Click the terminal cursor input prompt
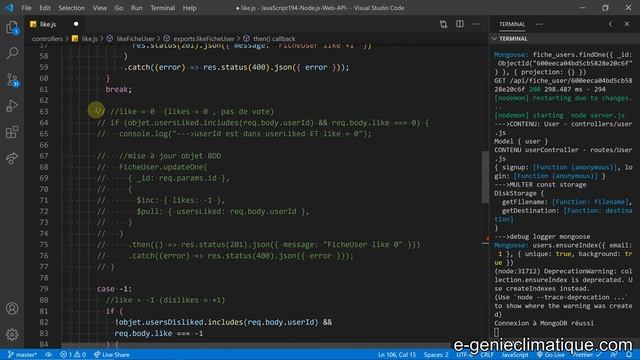Screen dimensions: 640x360 [x=496, y=332]
